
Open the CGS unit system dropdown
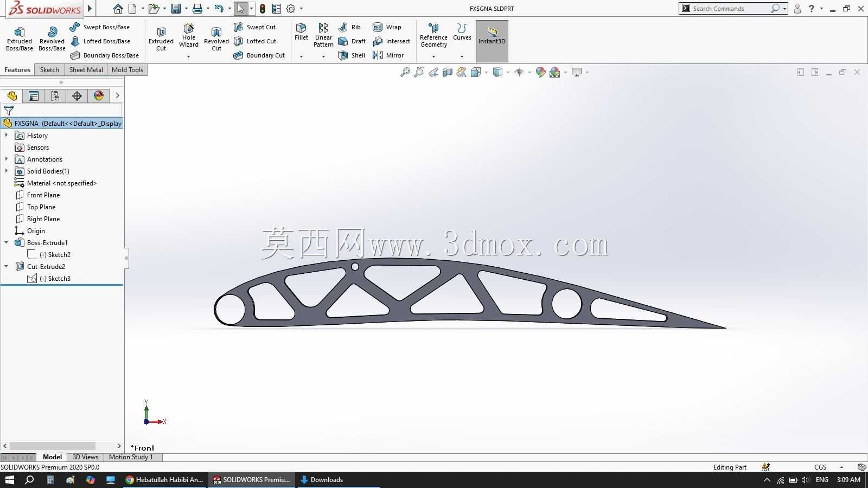842,467
